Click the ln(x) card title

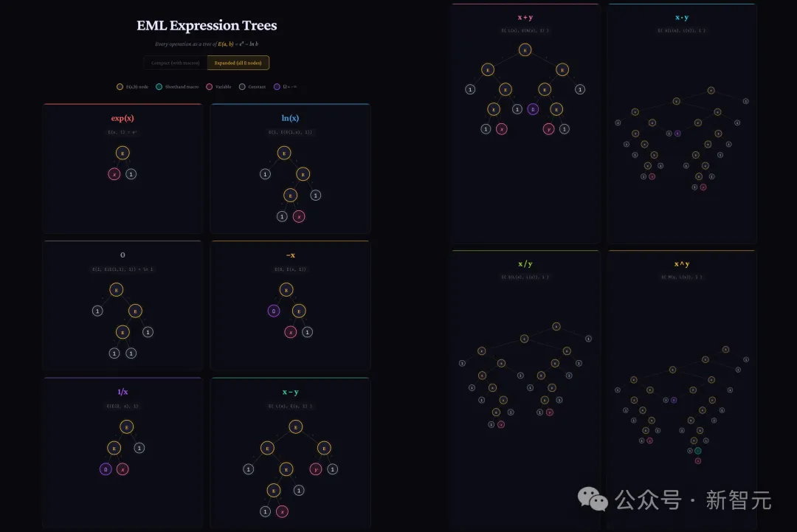289,118
